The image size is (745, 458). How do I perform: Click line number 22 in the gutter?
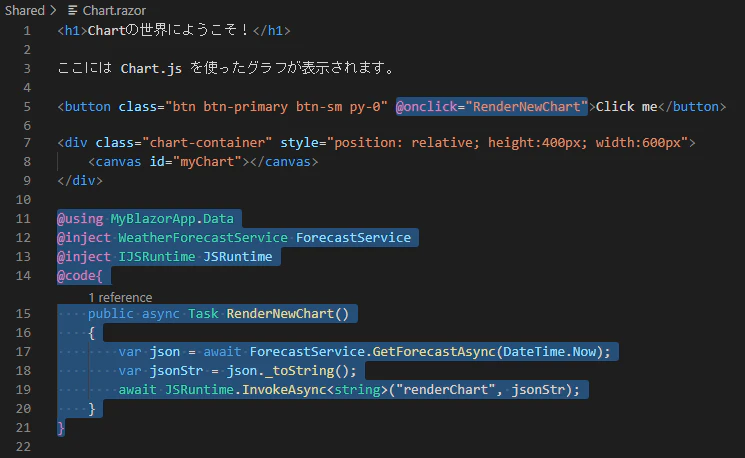pos(23,447)
